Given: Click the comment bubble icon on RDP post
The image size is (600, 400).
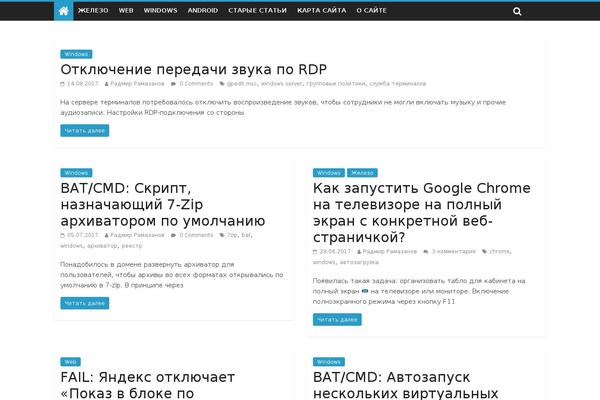Looking at the screenshot, I should pos(173,84).
